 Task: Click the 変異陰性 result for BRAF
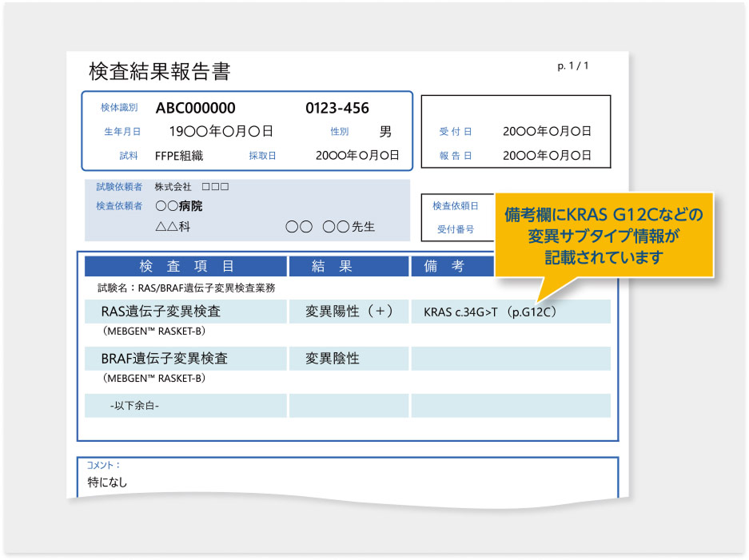(x=333, y=359)
